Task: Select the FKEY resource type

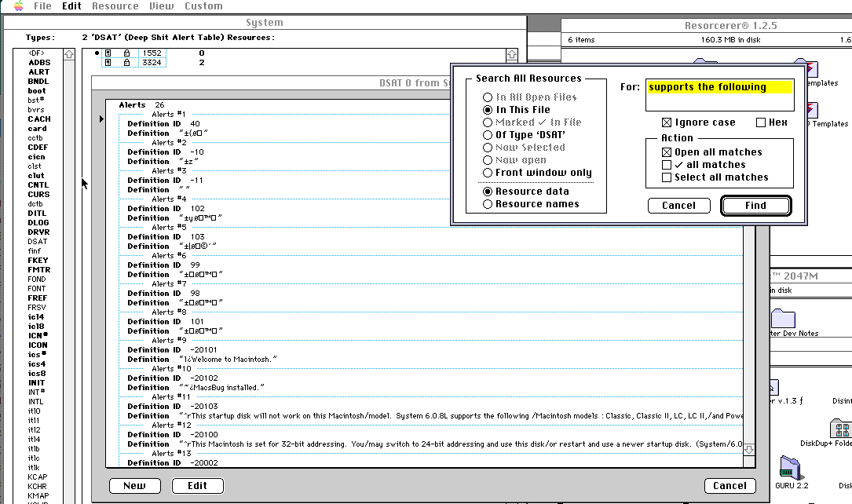Action: (38, 261)
